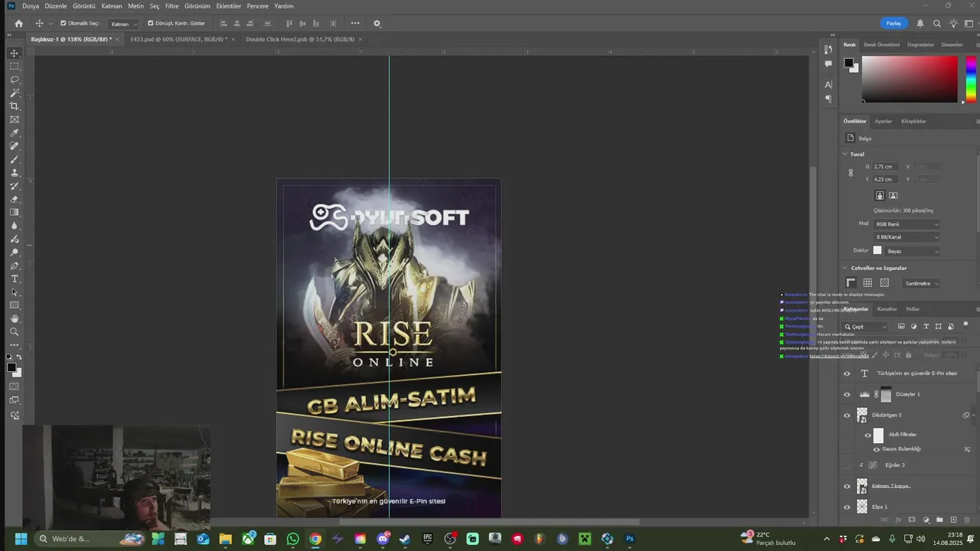This screenshot has width=980, height=551.
Task: Add a layer mask
Action: point(912,520)
